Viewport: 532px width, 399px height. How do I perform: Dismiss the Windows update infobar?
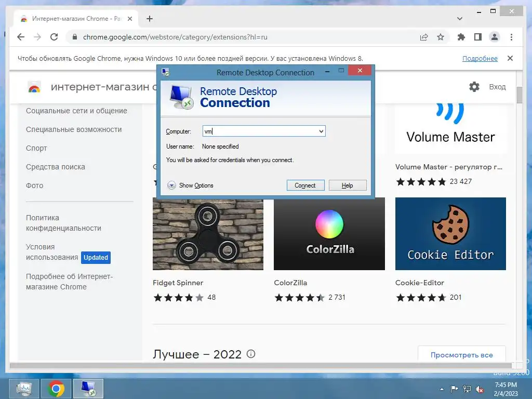(x=510, y=58)
